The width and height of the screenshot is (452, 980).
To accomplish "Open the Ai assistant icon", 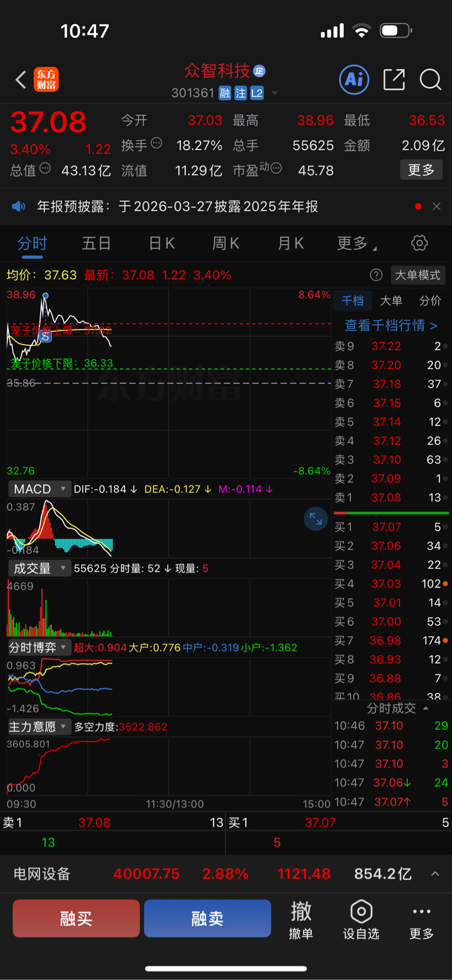I will point(354,79).
